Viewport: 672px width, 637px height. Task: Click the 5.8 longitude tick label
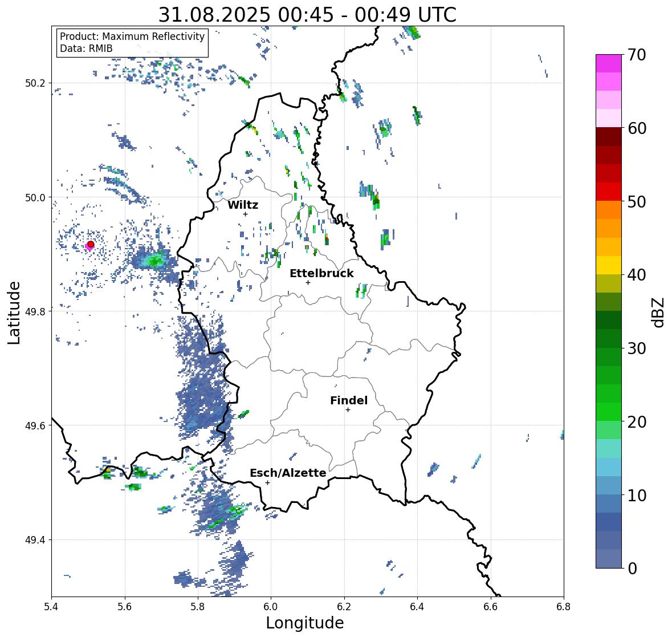click(198, 607)
